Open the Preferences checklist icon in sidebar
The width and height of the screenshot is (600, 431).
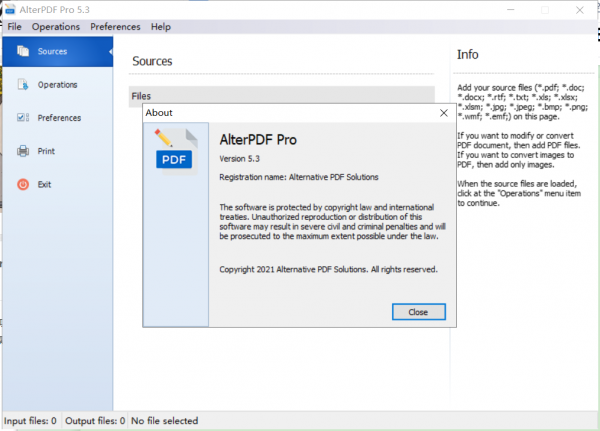[23, 118]
